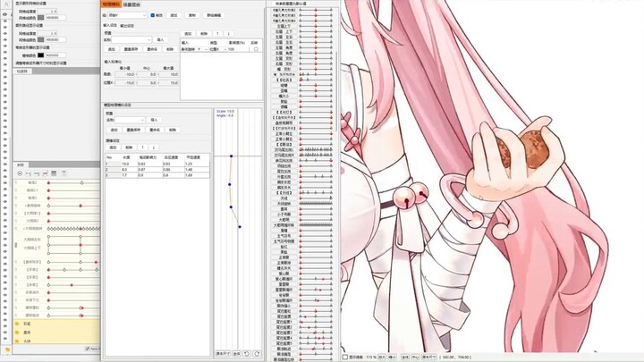Screen dimensions: 644x362
Task: Click the third icon in parameter toolbar
Action: [37, 173]
